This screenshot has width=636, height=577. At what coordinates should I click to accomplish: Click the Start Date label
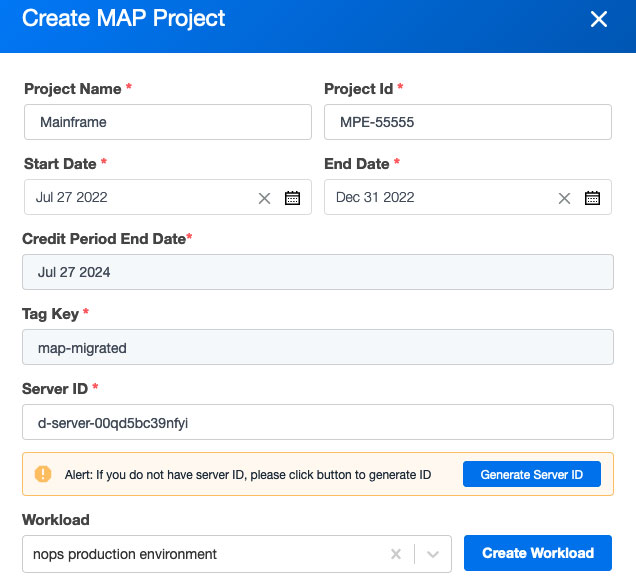point(60,164)
